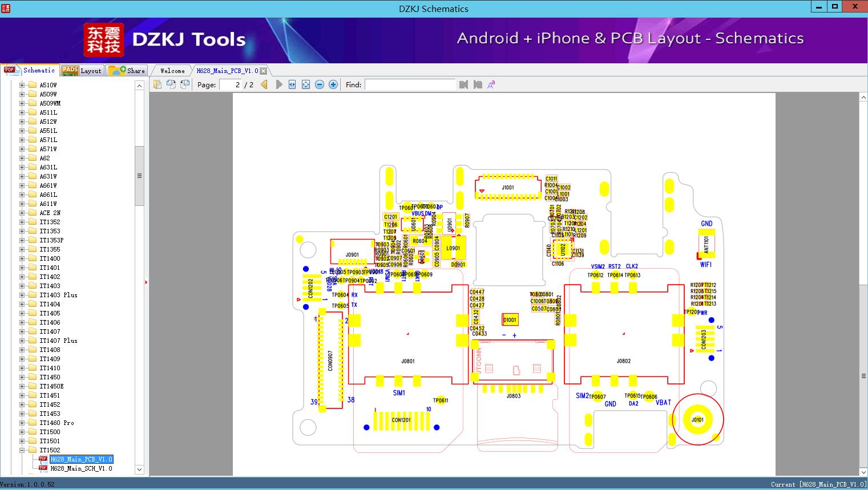Go to next page arrow

pyautogui.click(x=278, y=84)
